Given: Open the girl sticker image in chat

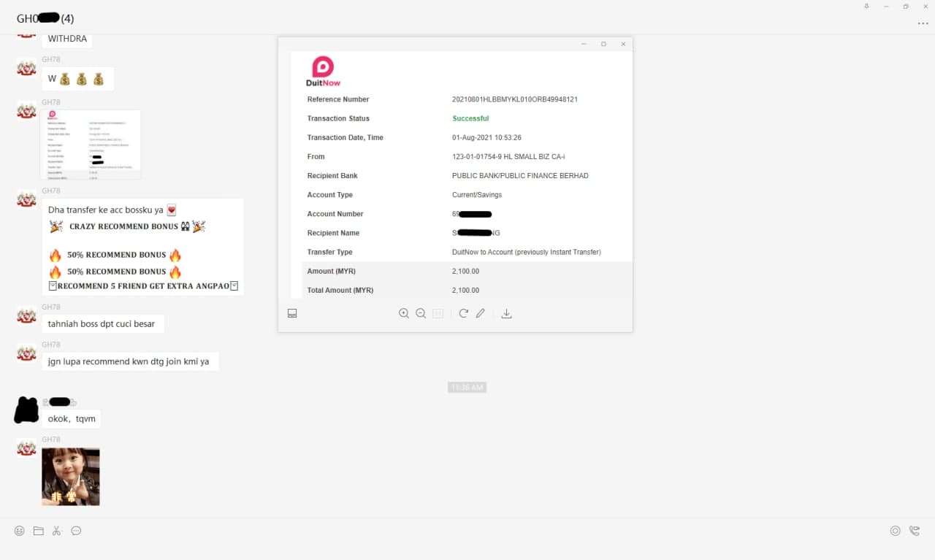Looking at the screenshot, I should coord(71,477).
